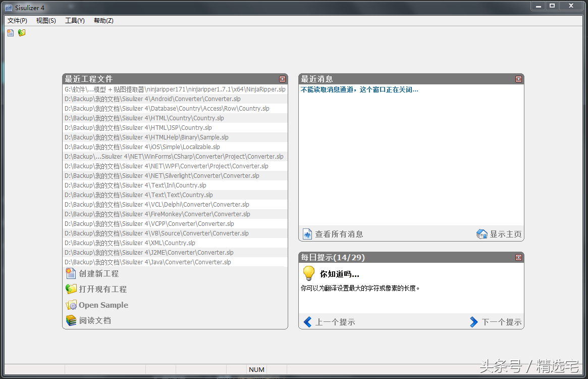Click the 打开现有工程 folder icon

pos(71,289)
